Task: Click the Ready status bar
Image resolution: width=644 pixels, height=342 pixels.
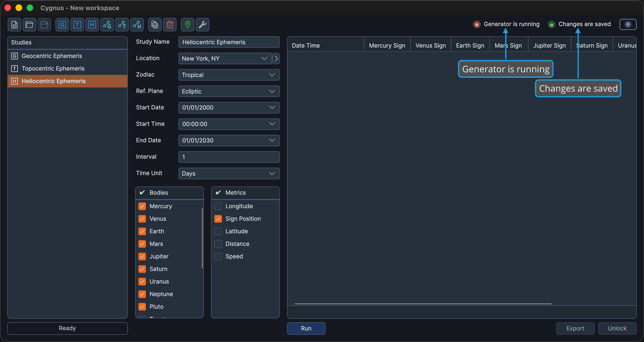Action: pos(68,328)
